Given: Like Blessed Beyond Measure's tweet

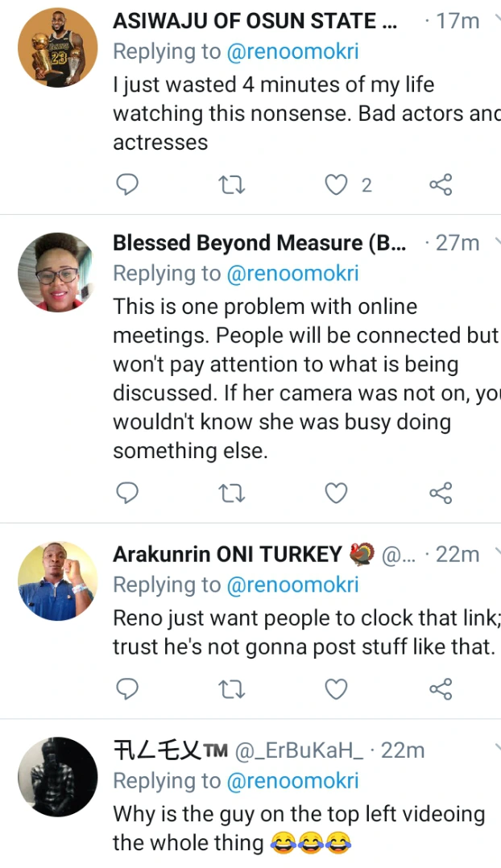Looking at the screenshot, I should pos(336,493).
